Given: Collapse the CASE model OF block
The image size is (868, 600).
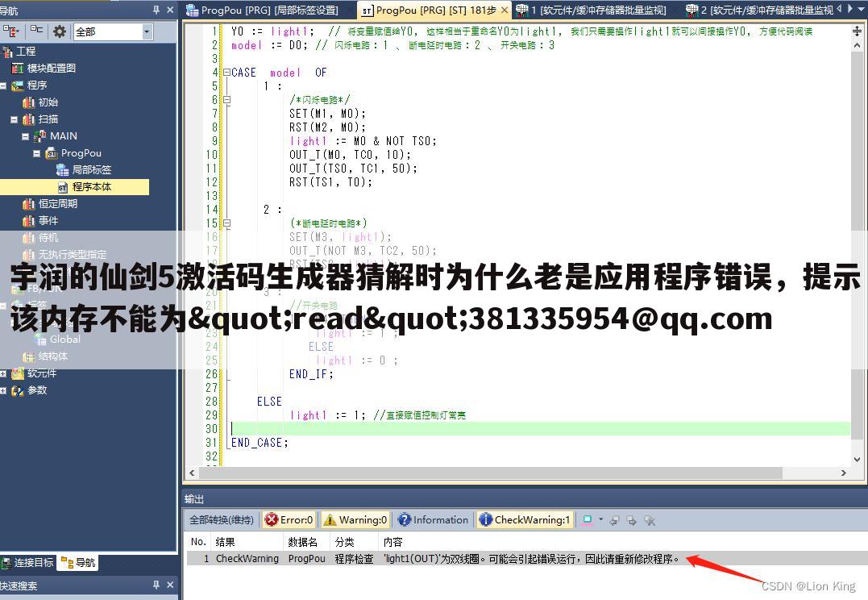Looking at the screenshot, I should click(x=226, y=73).
